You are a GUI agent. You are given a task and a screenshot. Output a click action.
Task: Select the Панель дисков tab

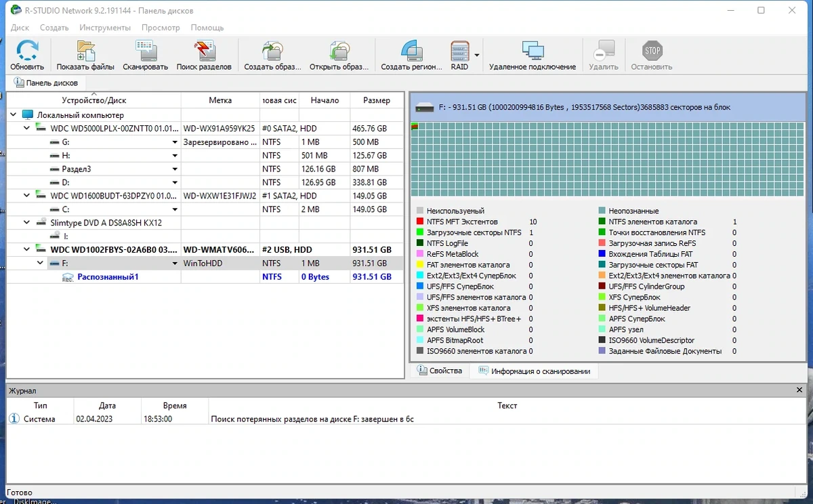coord(46,83)
